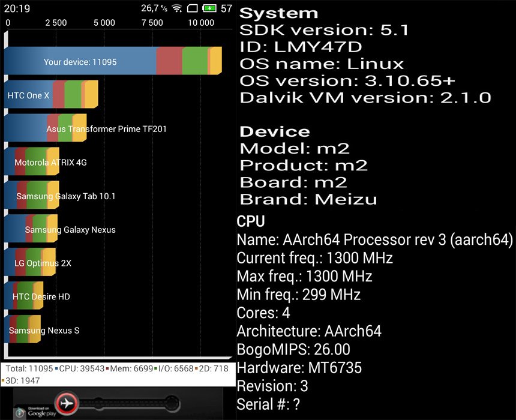Select the Asus Transformer Prime TF201 bar
This screenshot has height=420, width=516.
click(x=46, y=128)
